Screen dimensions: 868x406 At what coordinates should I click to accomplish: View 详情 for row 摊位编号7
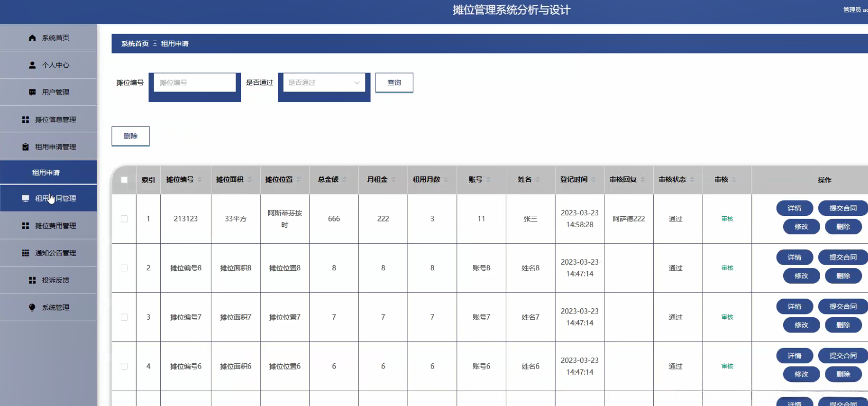(795, 307)
